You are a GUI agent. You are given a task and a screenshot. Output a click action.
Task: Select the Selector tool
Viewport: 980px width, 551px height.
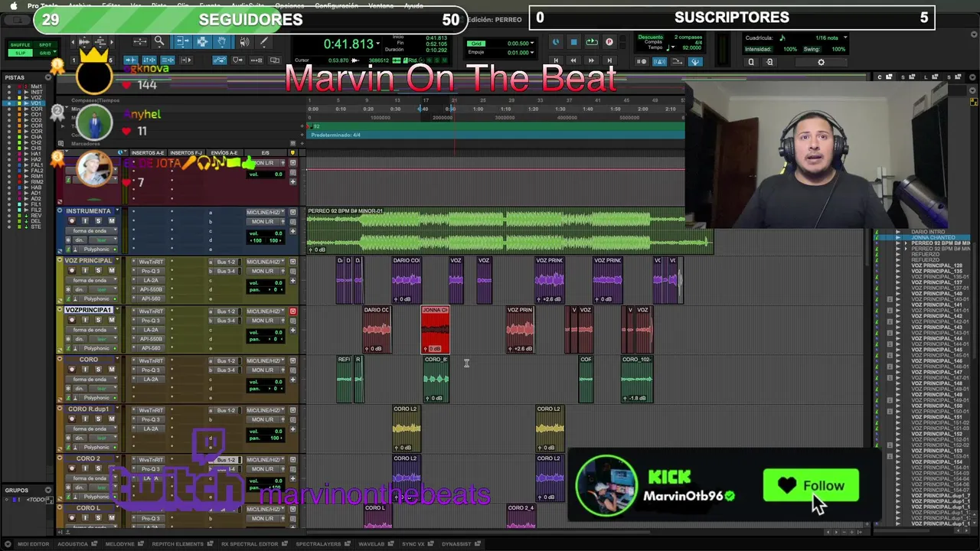click(202, 41)
